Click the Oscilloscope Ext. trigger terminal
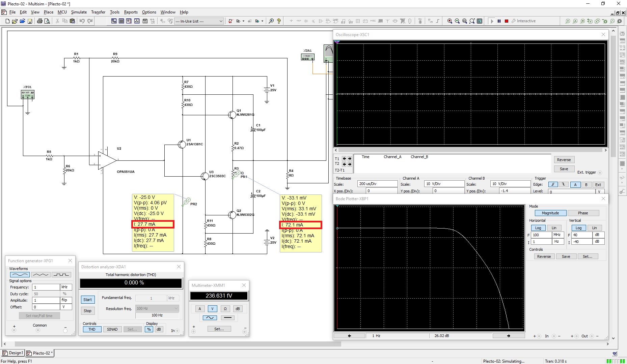 [x=600, y=173]
